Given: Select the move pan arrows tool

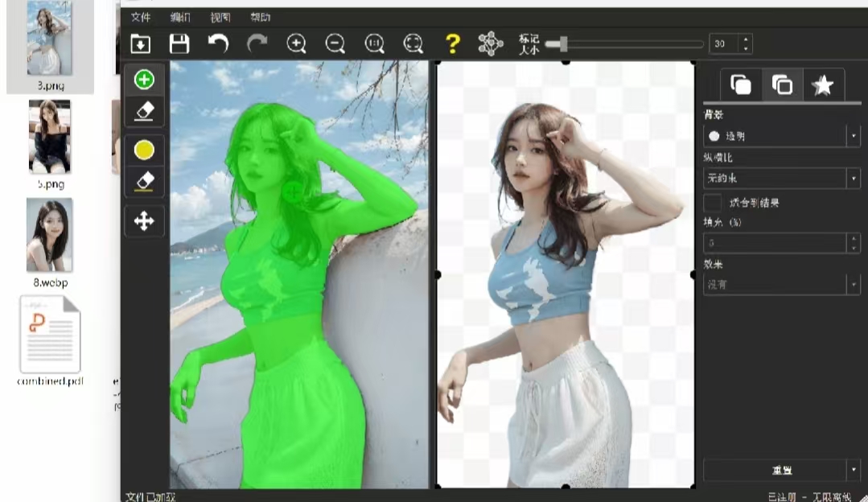Looking at the screenshot, I should click(144, 221).
